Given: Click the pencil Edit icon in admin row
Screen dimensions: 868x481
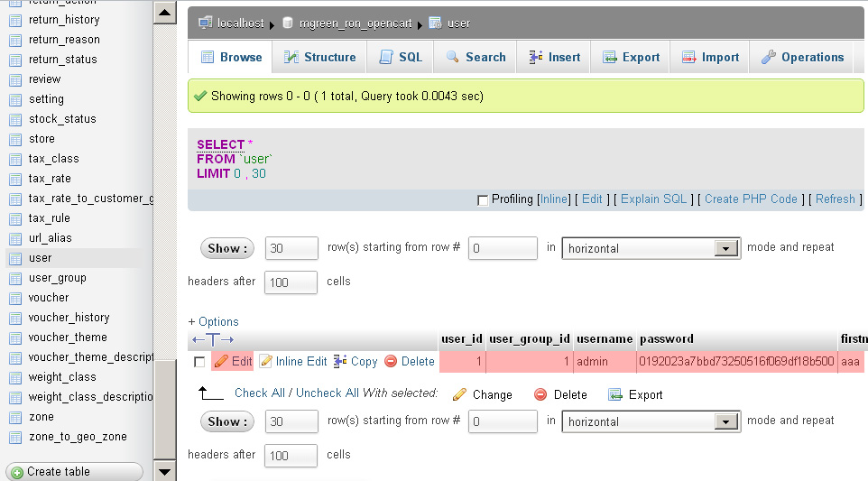Looking at the screenshot, I should [221, 362].
